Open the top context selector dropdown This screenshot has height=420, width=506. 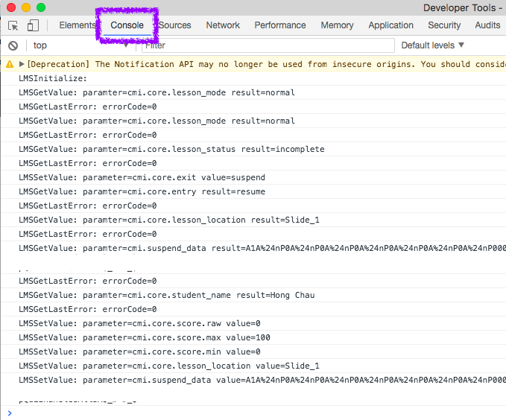(80, 45)
